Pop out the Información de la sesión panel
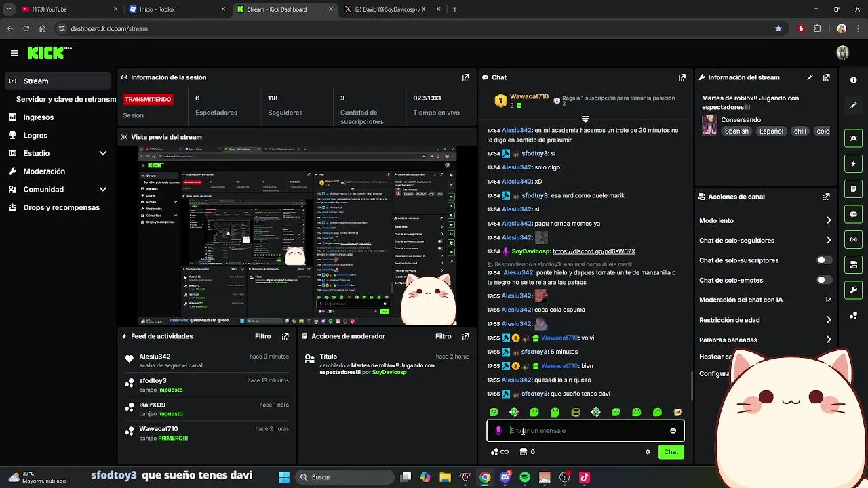868x488 pixels. (x=465, y=77)
